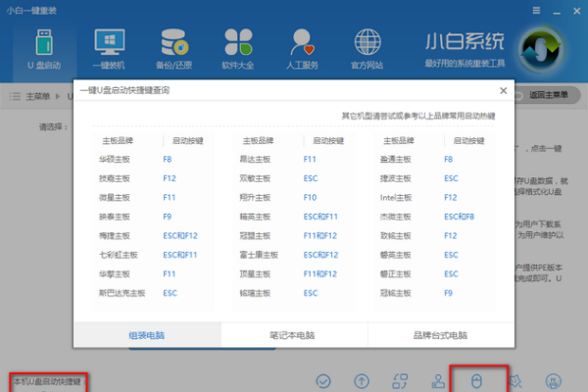588x392 pixels.
Task: Select the 杰微主板 row
Action: [x=434, y=217]
